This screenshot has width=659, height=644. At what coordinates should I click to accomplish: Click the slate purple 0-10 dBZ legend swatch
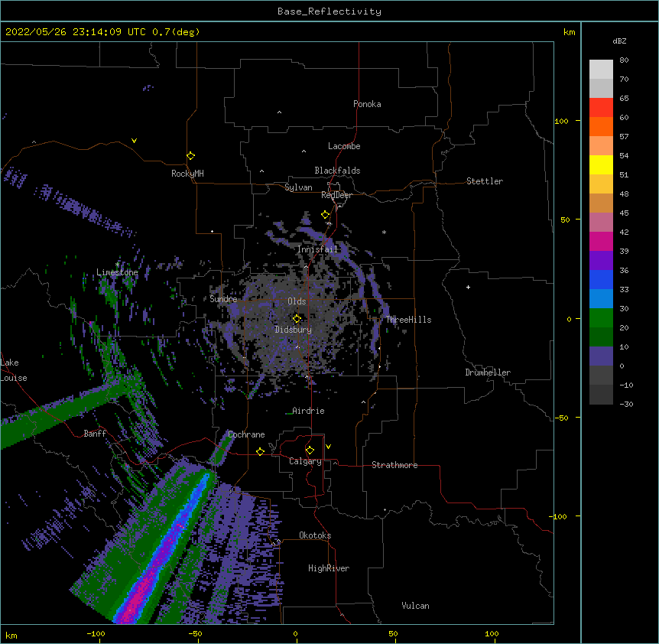tap(601, 356)
